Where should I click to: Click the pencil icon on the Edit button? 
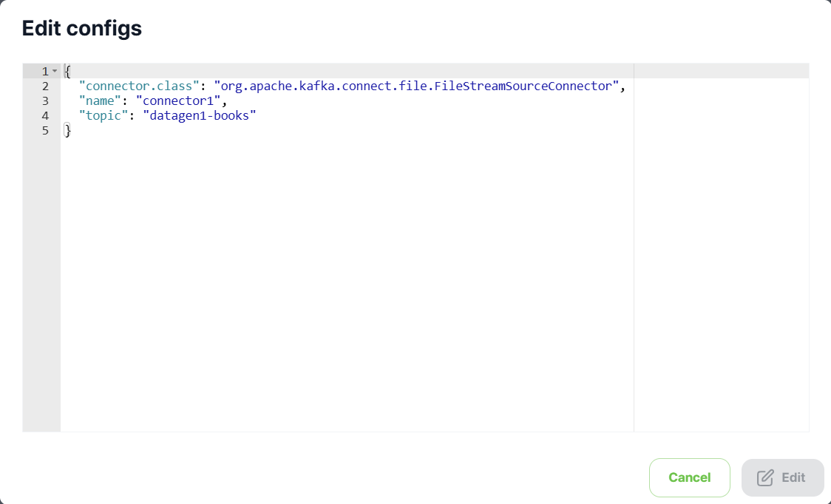click(764, 477)
